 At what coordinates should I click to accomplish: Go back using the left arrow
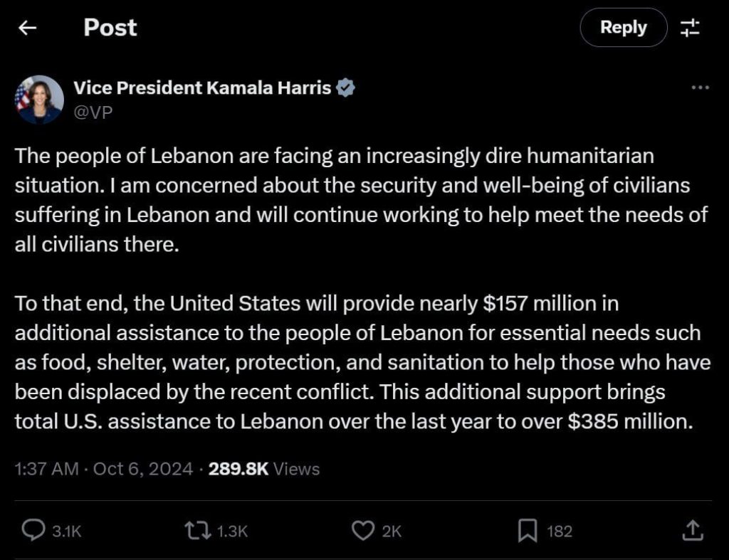(x=27, y=28)
